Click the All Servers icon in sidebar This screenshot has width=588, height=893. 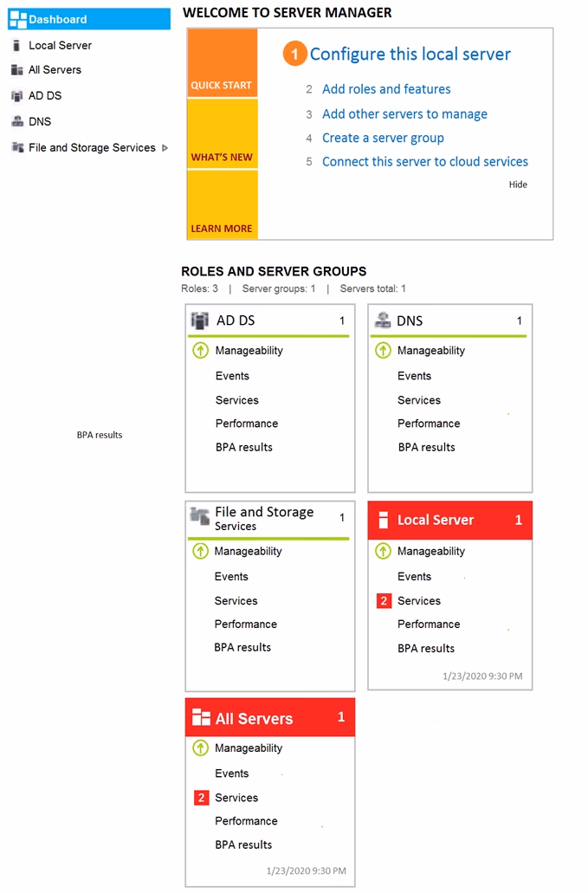[x=17, y=70]
